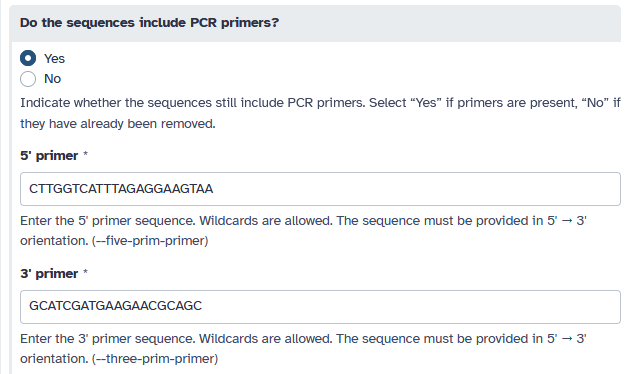Select the No radio button

[28, 79]
